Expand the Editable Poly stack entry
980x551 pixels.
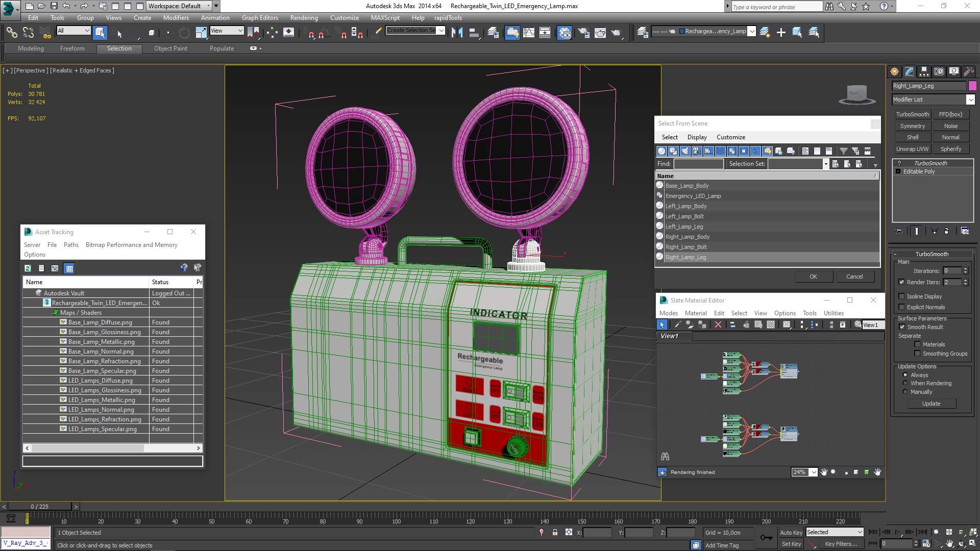(x=898, y=171)
